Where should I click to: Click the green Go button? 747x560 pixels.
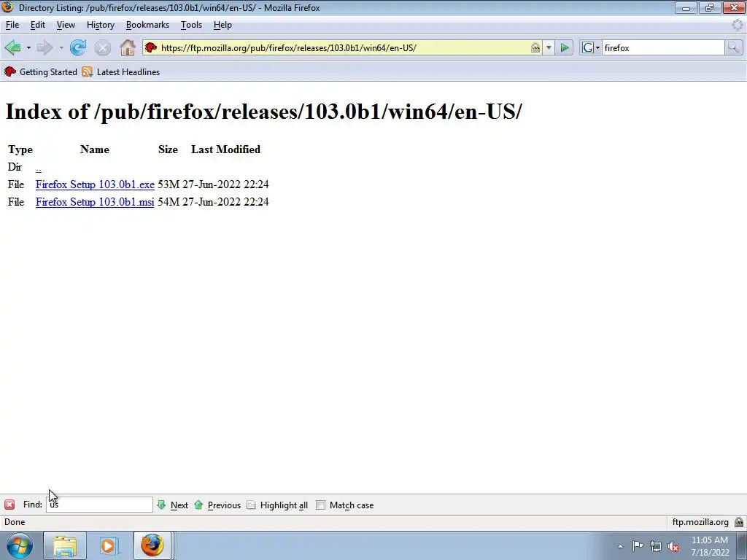565,47
